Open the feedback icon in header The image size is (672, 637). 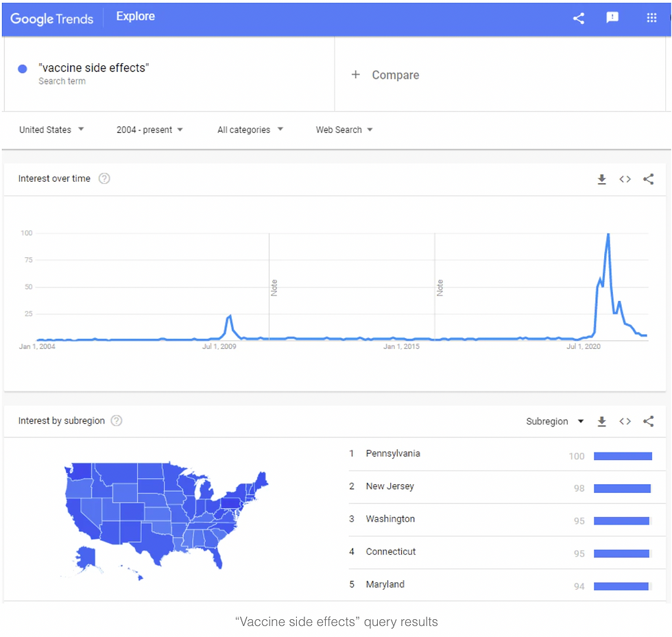(612, 17)
